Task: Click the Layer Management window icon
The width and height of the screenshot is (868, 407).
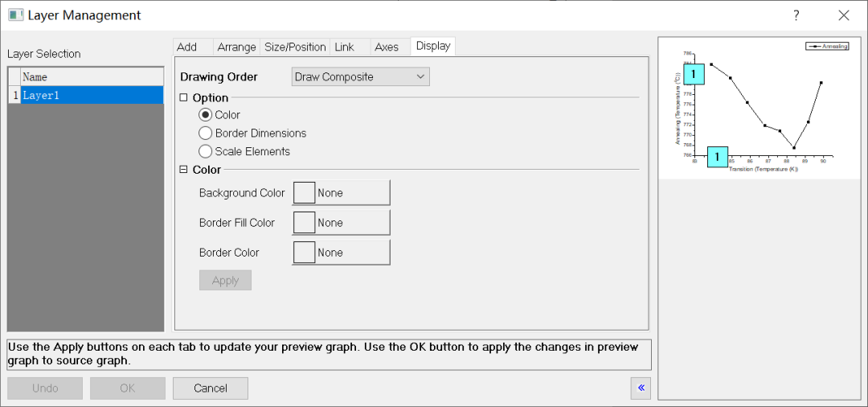Action: (x=16, y=15)
